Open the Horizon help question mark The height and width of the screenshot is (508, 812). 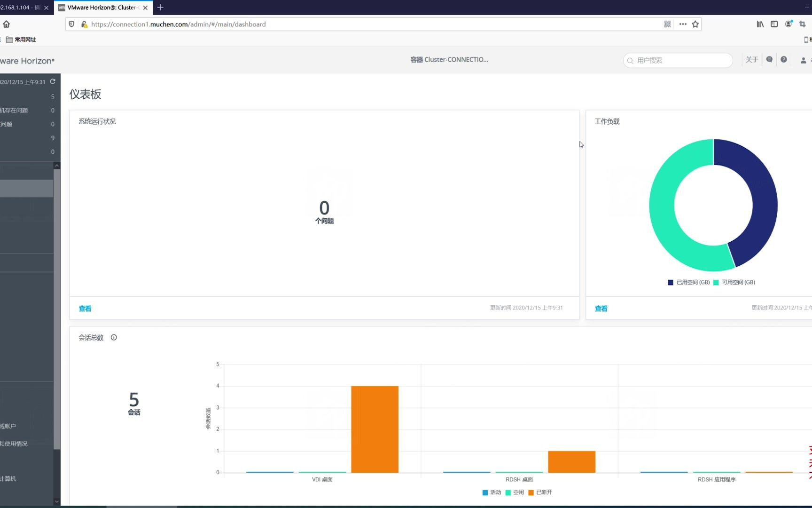pyautogui.click(x=784, y=59)
